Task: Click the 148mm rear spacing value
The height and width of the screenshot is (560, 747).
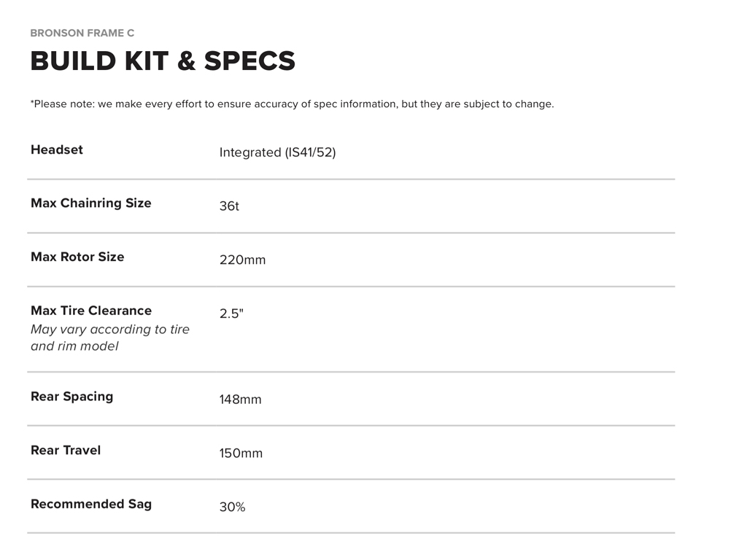Action: tap(240, 400)
